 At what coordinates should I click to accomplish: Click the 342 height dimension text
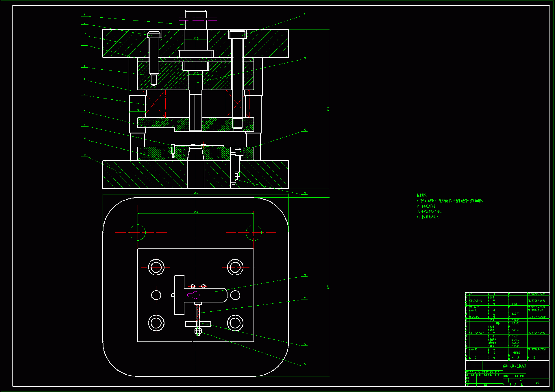tap(328, 109)
